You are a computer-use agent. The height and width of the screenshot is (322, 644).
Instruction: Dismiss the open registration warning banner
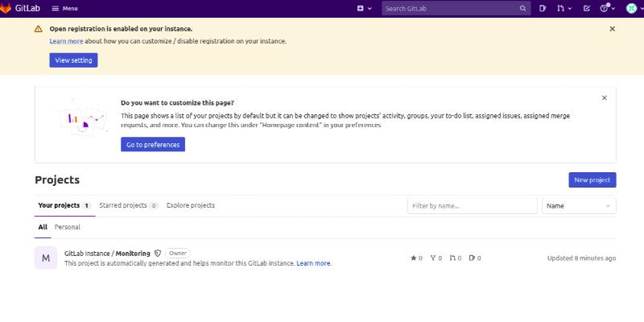(x=612, y=29)
